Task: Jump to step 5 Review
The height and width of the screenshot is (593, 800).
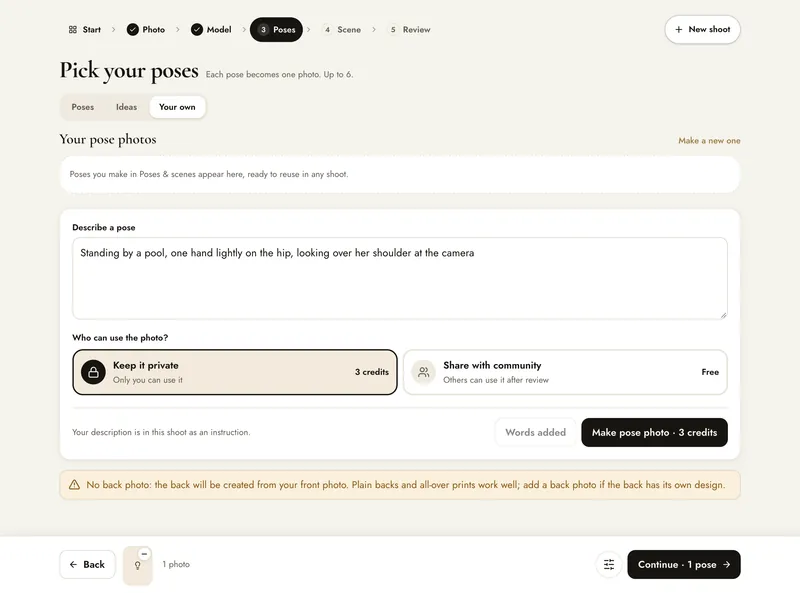Action: [410, 30]
